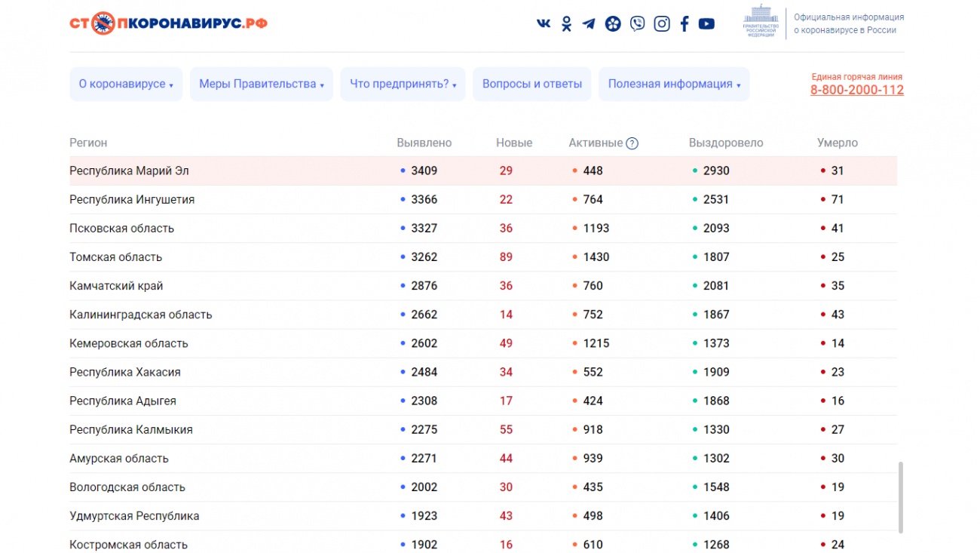Click the page's vertical scrollbar thumb
The image size is (980, 553).
(900, 498)
